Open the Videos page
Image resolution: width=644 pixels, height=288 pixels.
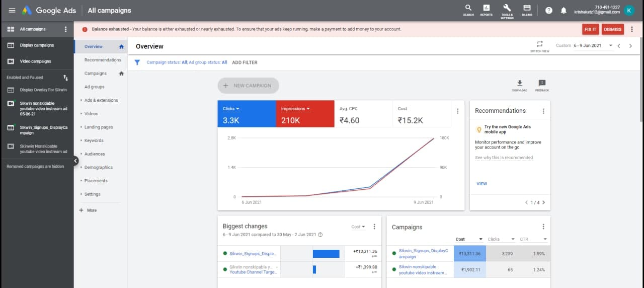pyautogui.click(x=91, y=114)
